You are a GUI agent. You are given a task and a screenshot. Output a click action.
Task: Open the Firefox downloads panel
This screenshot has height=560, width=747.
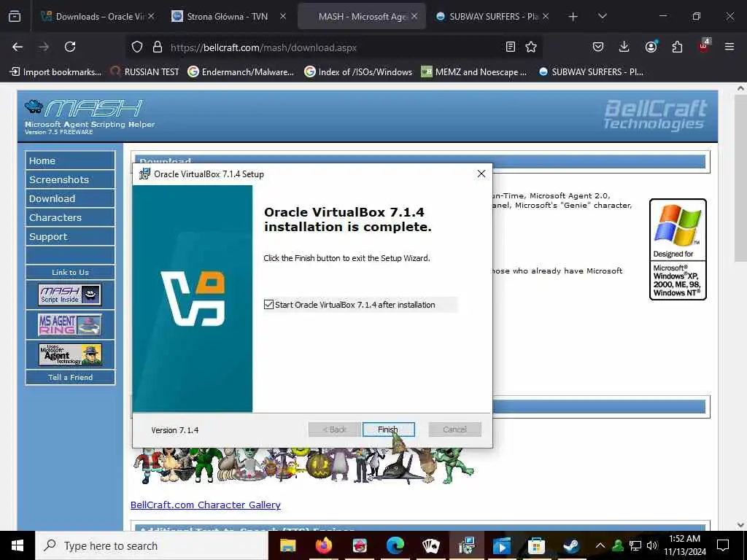pyautogui.click(x=624, y=47)
